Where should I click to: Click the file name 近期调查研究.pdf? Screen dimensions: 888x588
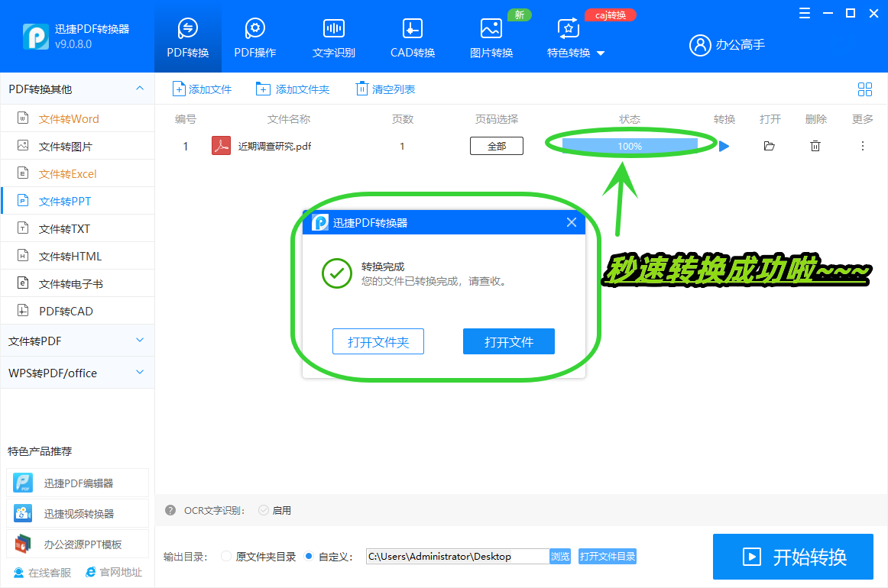[x=274, y=146]
